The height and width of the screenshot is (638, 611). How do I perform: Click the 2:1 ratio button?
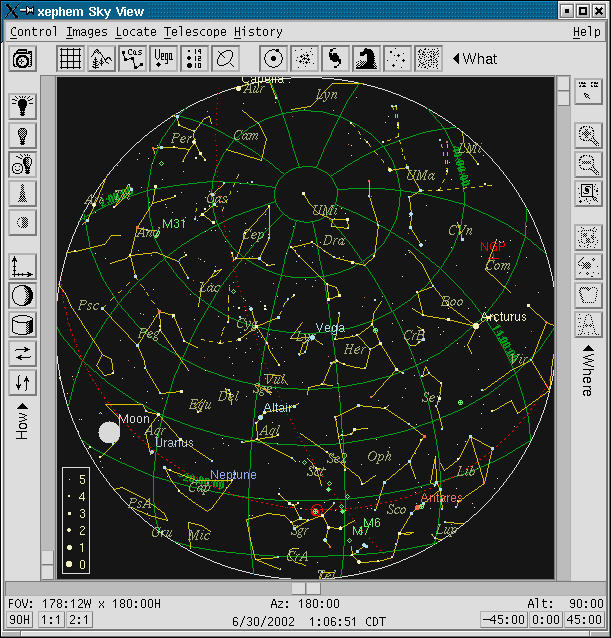point(79,620)
